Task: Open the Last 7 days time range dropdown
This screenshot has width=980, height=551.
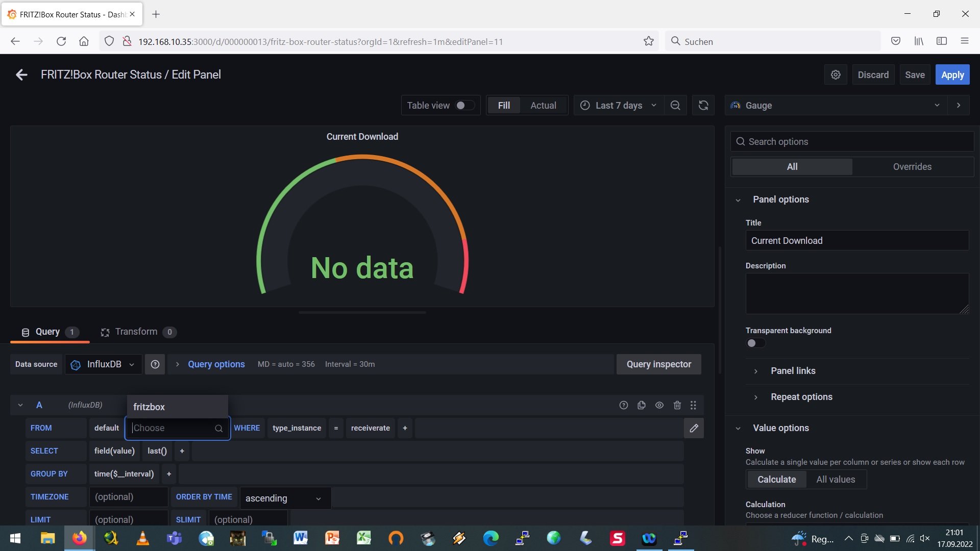Action: pos(619,106)
